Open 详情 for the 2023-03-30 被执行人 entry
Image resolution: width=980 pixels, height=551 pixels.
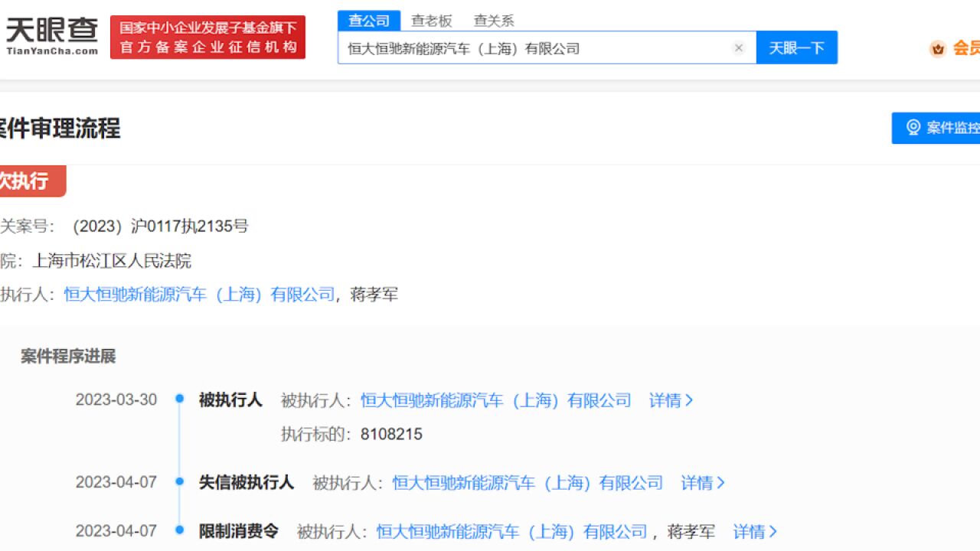click(x=671, y=400)
